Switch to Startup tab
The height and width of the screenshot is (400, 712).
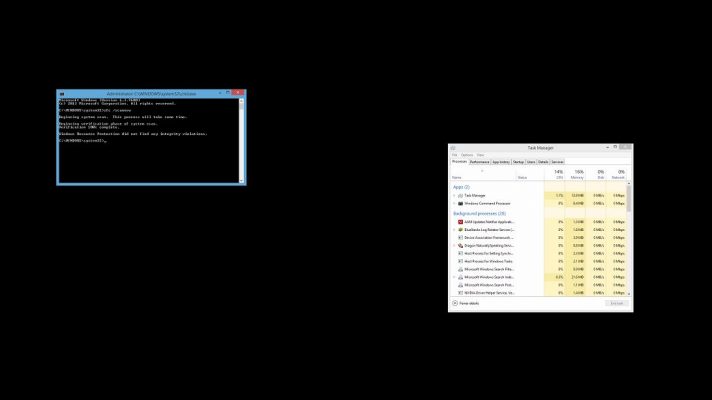(518, 162)
